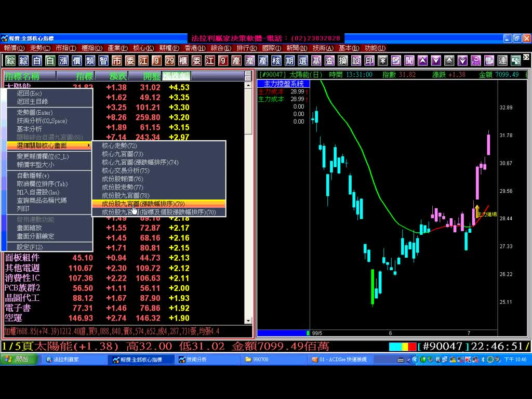Open the 產業(P) menu

[118, 48]
